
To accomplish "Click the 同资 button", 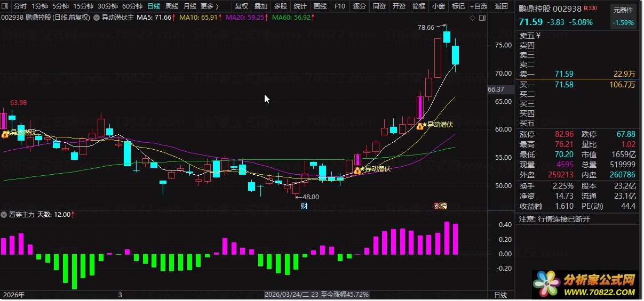I will (379, 6).
